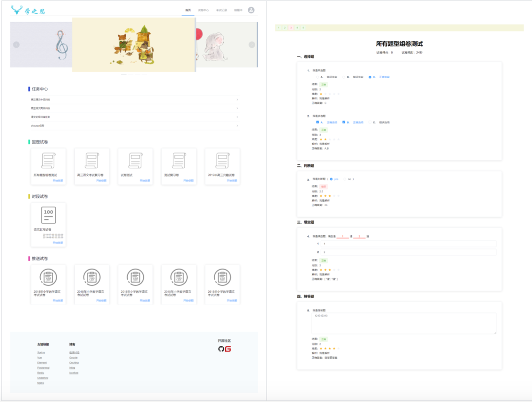Open the 错题本 tab
The image size is (532, 402).
coord(238,10)
